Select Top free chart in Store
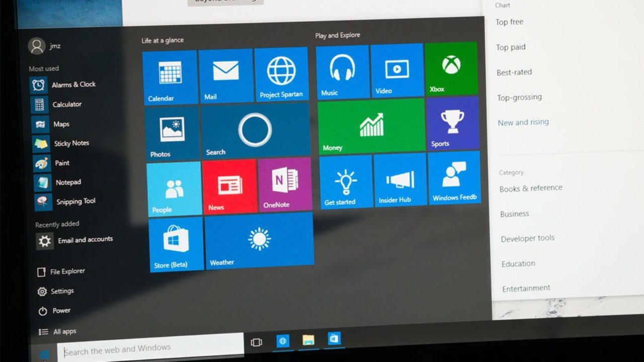Viewport: 644px width, 362px height. 509,22
